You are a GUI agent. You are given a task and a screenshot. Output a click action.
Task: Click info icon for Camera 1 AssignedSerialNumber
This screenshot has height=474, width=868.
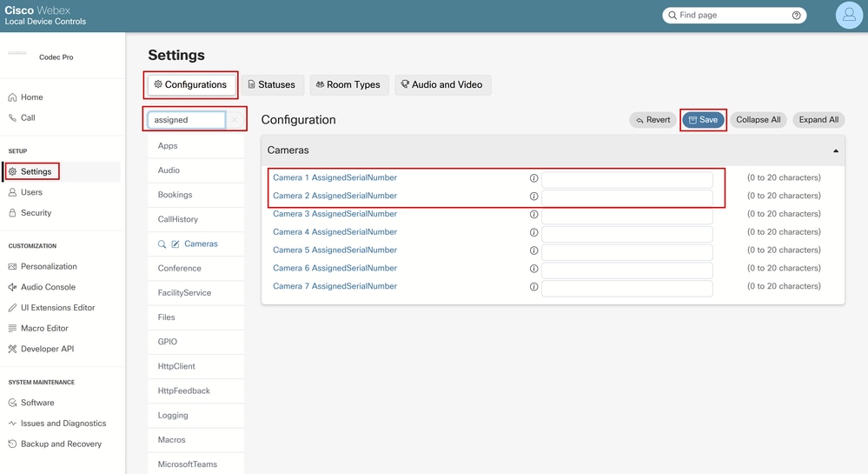point(533,178)
